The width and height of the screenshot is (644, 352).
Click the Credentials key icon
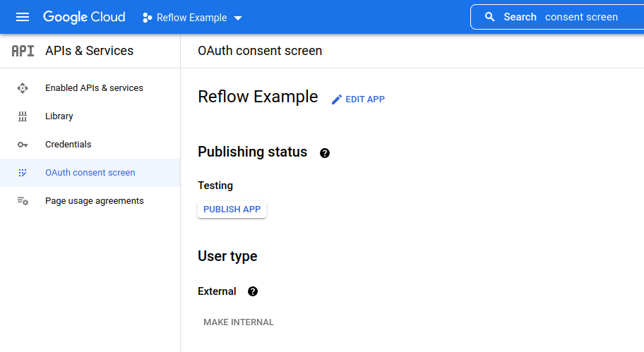[x=23, y=145]
